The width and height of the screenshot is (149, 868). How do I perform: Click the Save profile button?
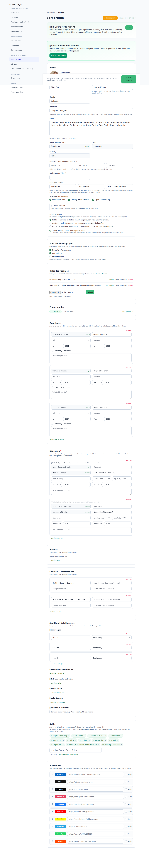point(129,79)
